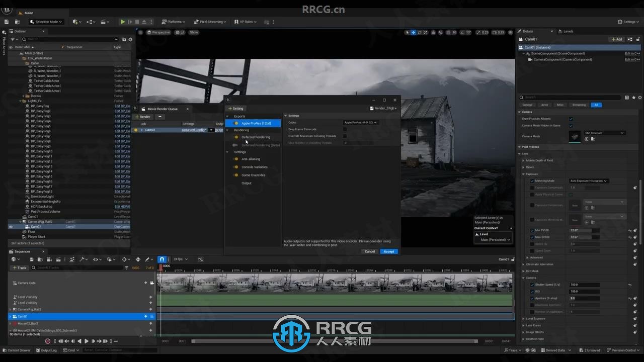
Task: Click the Stop play button in toolbar
Action: click(x=137, y=22)
